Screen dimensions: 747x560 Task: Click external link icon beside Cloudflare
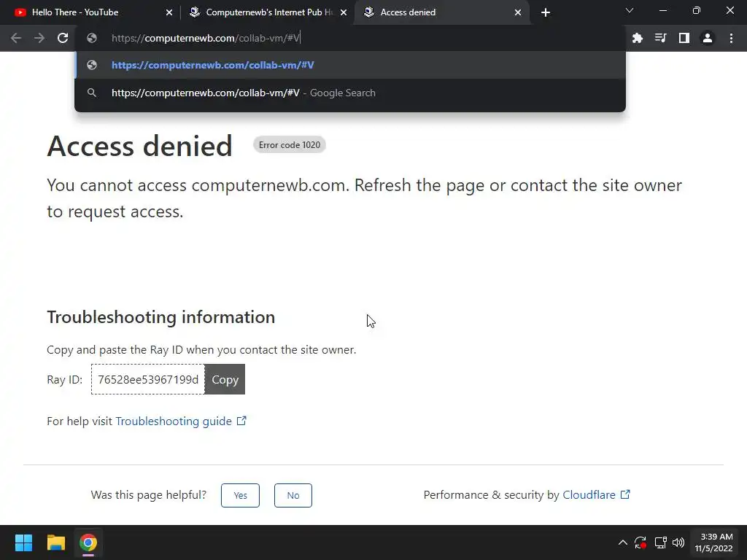click(x=625, y=494)
